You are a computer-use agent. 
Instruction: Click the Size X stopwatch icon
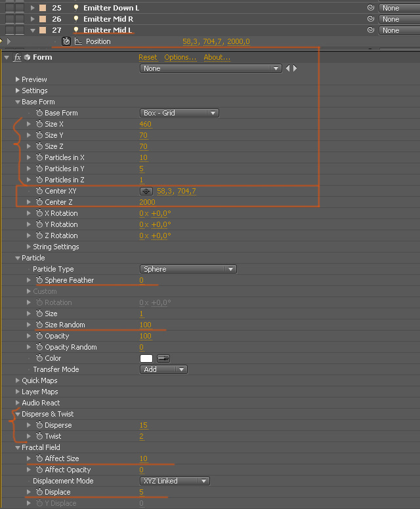pyautogui.click(x=39, y=124)
